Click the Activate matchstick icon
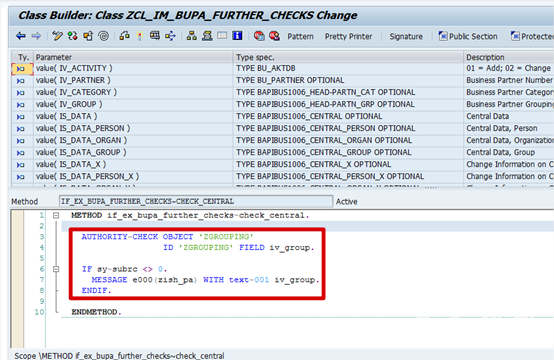 [x=140, y=36]
